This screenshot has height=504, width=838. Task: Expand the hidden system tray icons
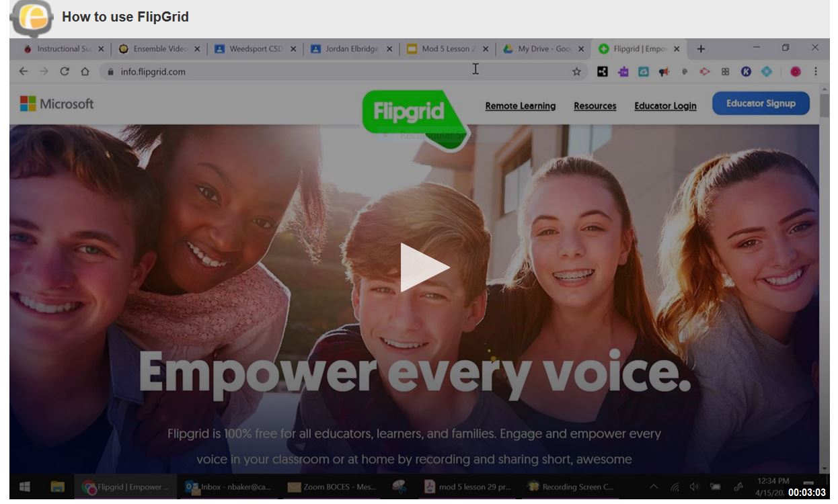point(653,487)
